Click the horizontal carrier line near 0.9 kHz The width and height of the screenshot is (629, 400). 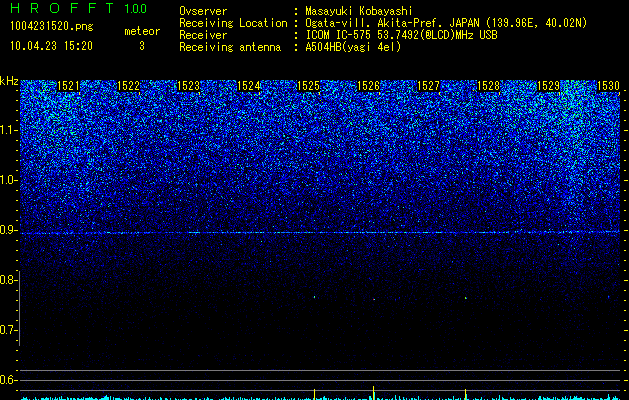coord(320,233)
